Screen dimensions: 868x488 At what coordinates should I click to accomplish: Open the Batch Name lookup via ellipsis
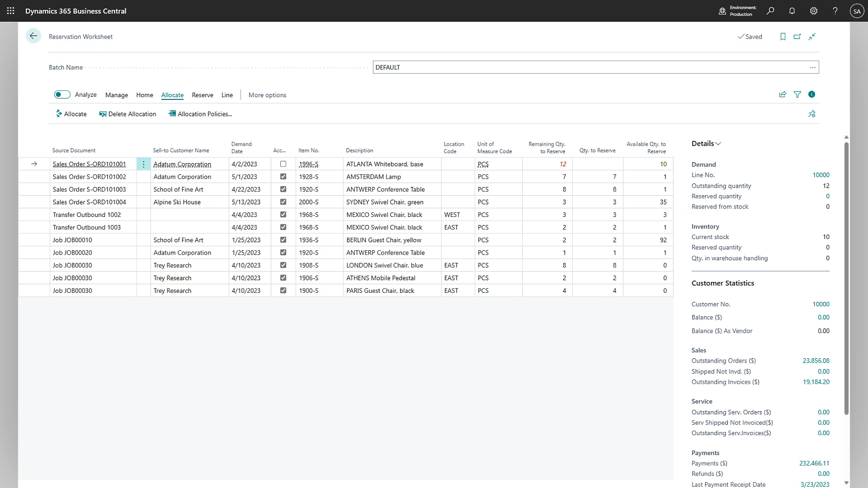812,67
